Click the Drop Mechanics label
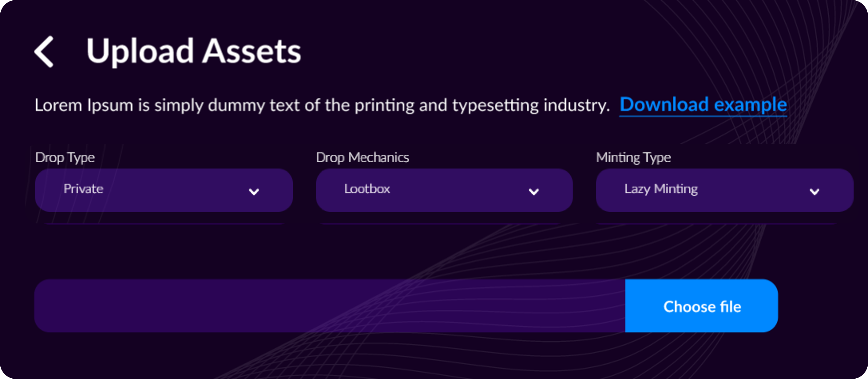 pos(362,158)
